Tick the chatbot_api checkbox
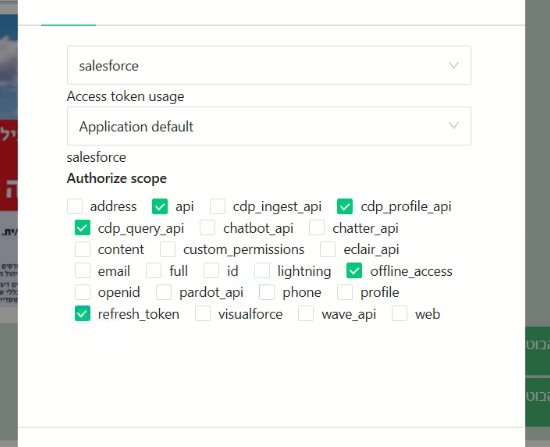 click(x=208, y=228)
